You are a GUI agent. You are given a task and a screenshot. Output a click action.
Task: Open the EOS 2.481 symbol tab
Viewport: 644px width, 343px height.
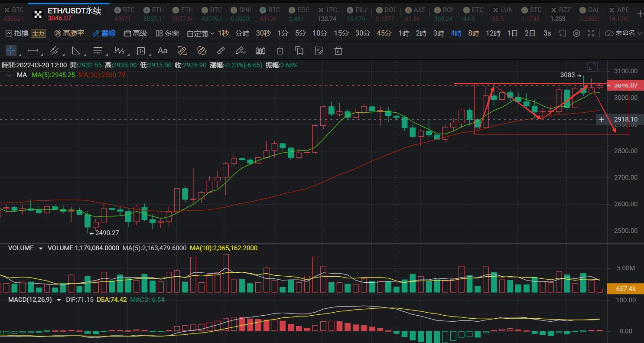click(x=299, y=14)
